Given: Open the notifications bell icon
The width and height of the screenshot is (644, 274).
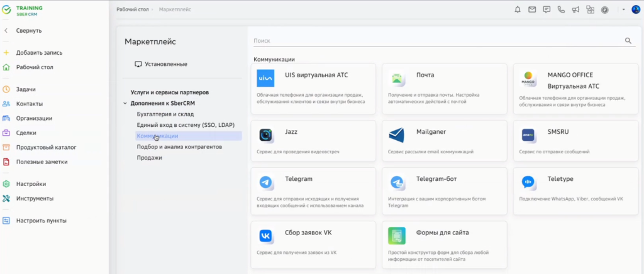Looking at the screenshot, I should pos(518,9).
